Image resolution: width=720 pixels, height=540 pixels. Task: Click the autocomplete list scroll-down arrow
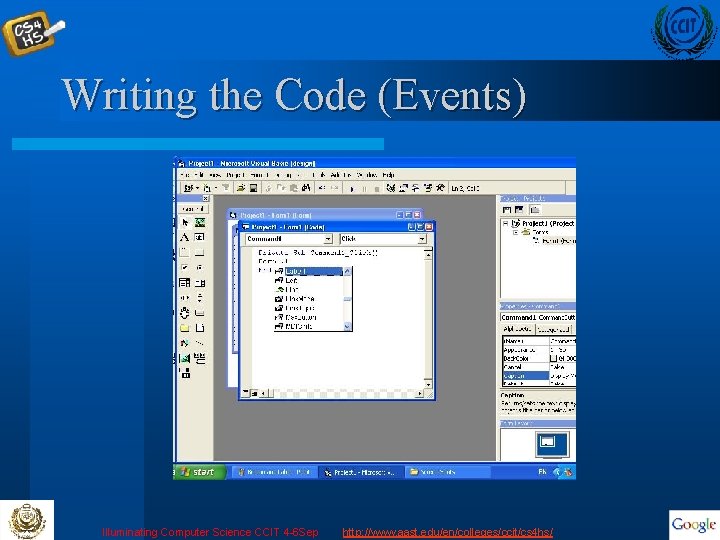click(347, 326)
